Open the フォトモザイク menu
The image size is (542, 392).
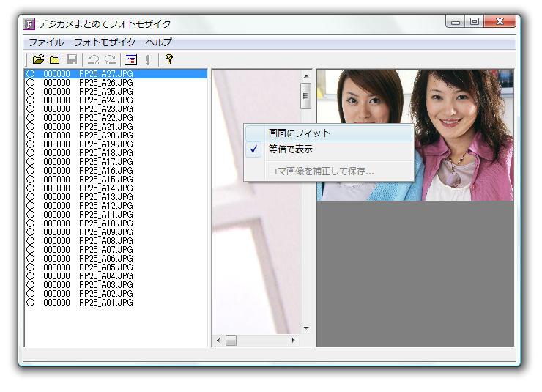(105, 42)
